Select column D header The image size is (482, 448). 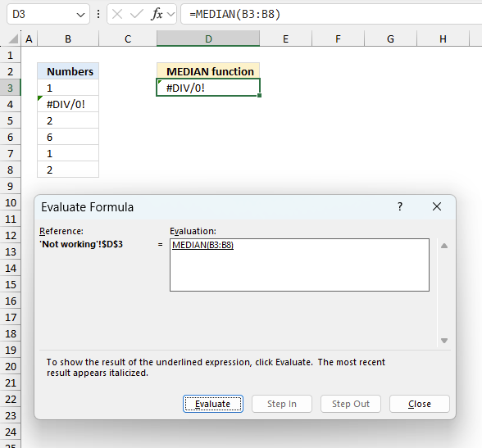(208, 39)
